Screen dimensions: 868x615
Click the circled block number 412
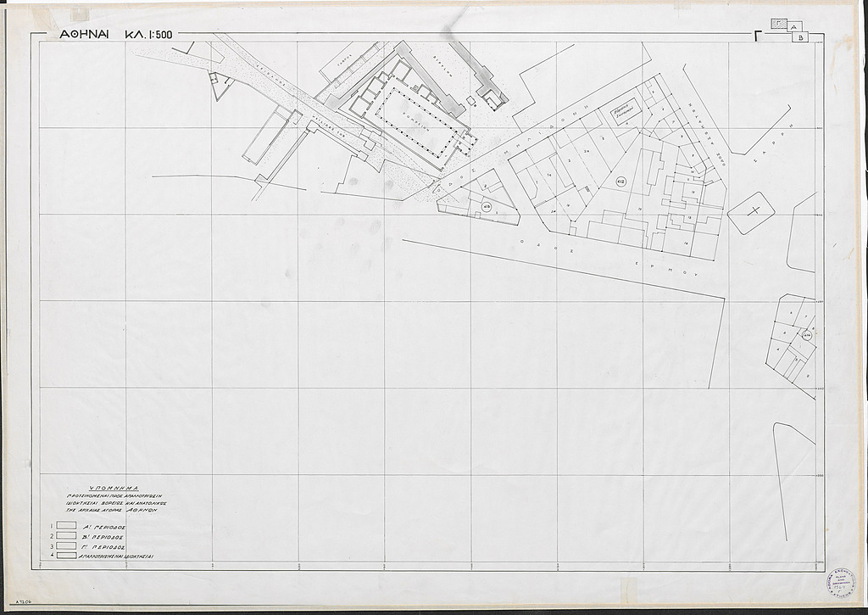click(x=620, y=182)
